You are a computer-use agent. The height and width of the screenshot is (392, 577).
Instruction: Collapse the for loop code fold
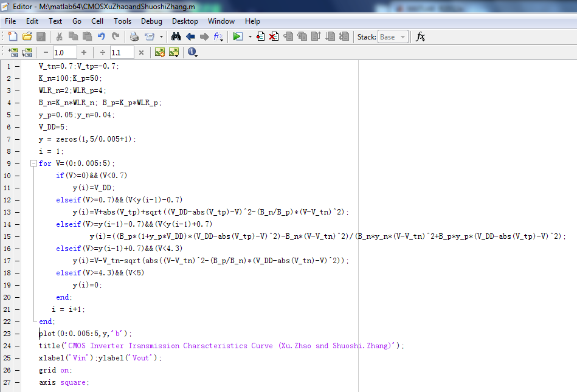click(33, 163)
